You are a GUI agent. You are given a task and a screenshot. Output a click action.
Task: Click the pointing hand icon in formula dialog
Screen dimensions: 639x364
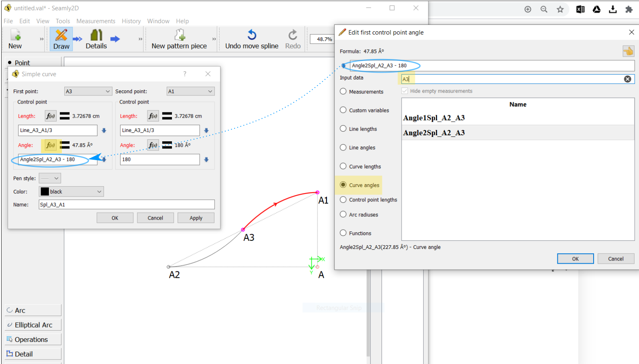click(x=628, y=51)
